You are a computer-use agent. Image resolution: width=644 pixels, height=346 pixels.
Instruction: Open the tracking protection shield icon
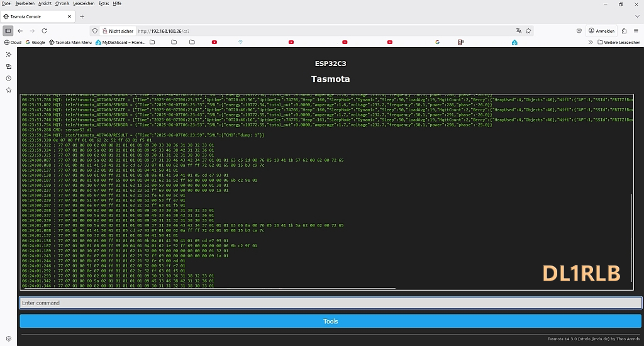coord(95,31)
